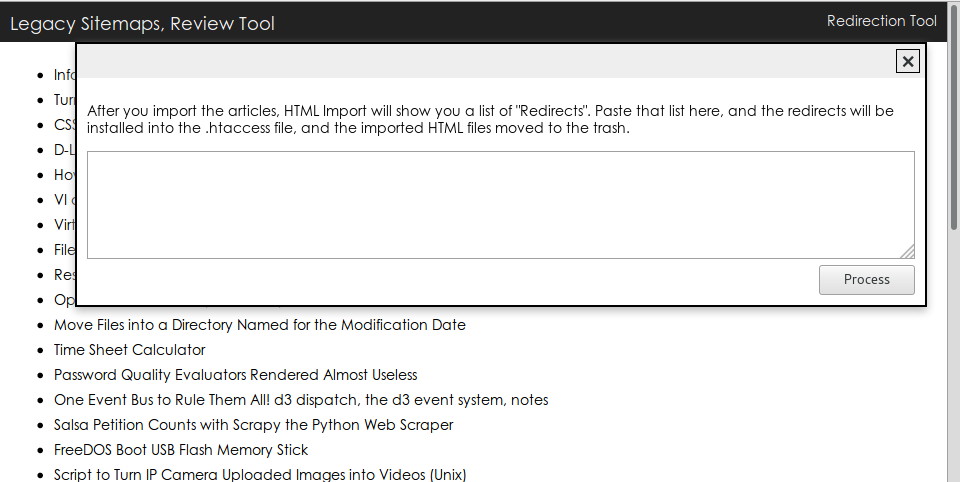Click inside the redirects list text area
The width and height of the screenshot is (960, 482).
[501, 205]
